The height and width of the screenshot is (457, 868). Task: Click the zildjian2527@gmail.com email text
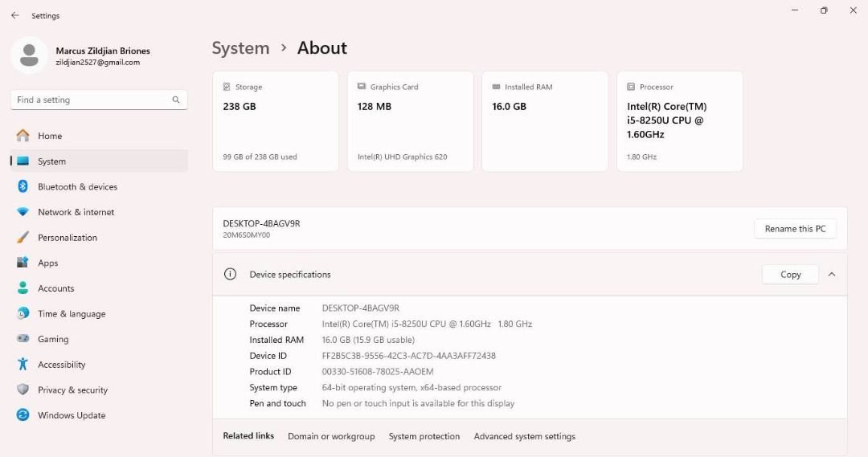[x=98, y=63]
